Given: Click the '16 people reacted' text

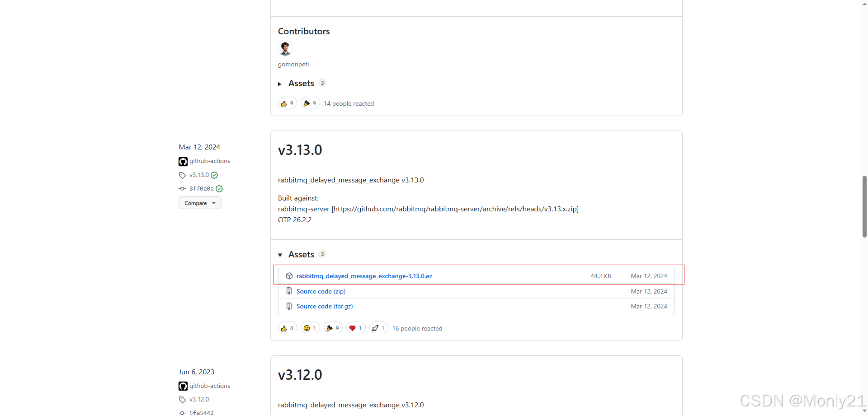Looking at the screenshot, I should click(x=417, y=328).
